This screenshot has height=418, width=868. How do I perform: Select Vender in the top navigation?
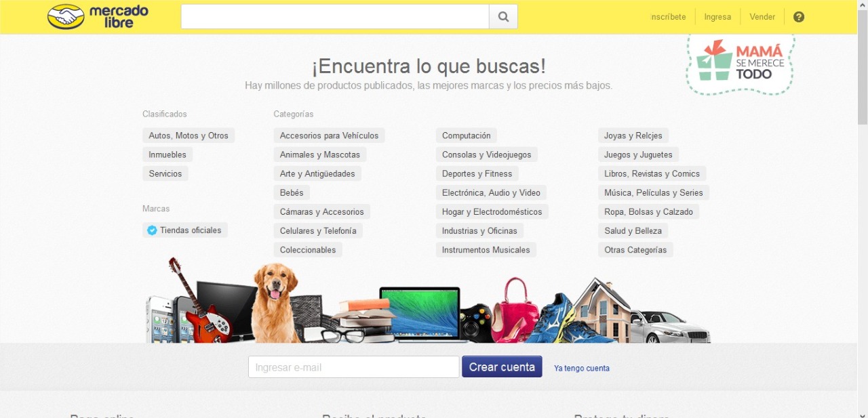tap(762, 17)
